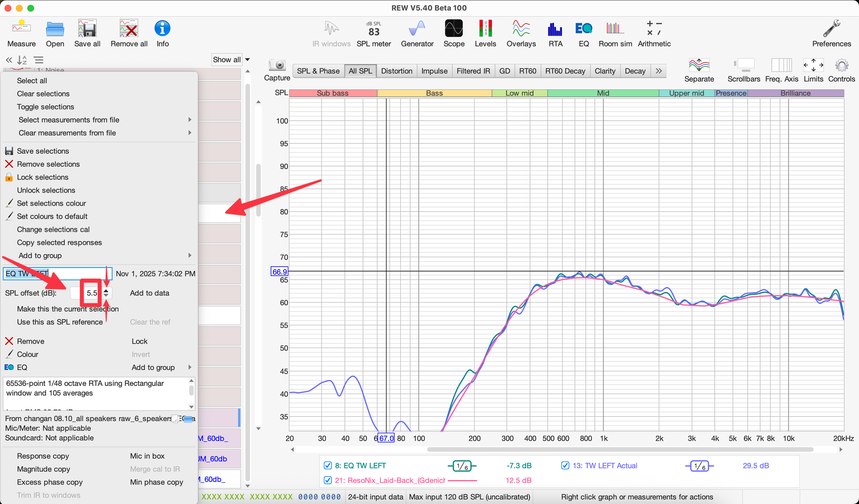This screenshot has width=859, height=504.
Task: Increase SPL offset with stepper up arrow
Action: (106, 290)
